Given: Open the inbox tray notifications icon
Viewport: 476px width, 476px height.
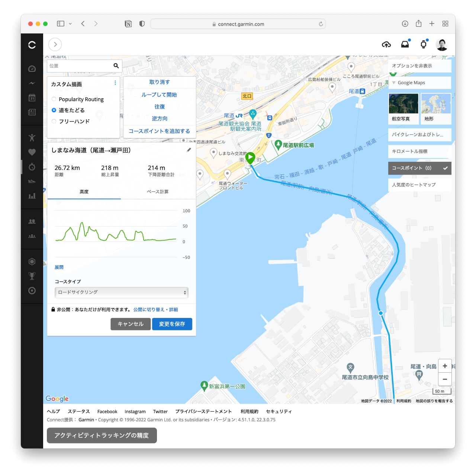Looking at the screenshot, I should click(x=405, y=45).
